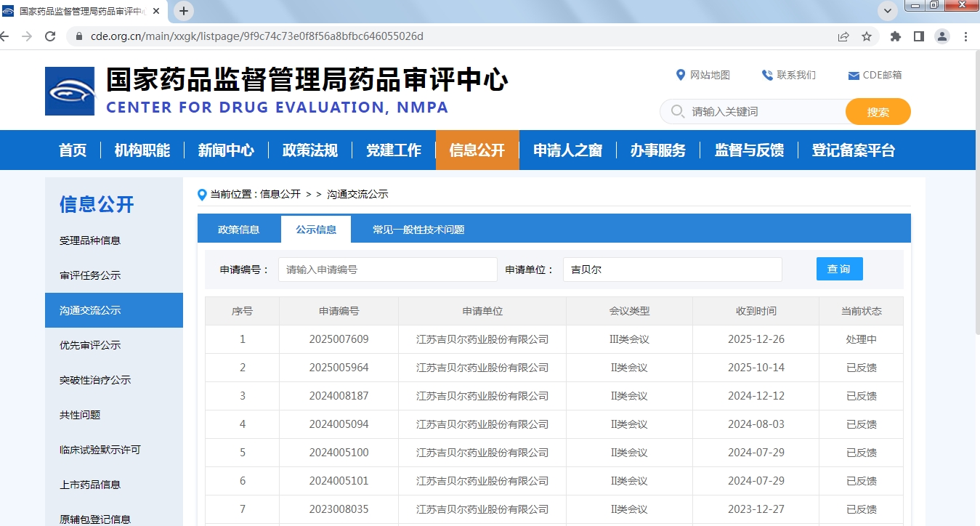Viewport: 980px width, 526px height.
Task: Switch to the 常见一般性技术问题 tab
Action: coord(418,230)
